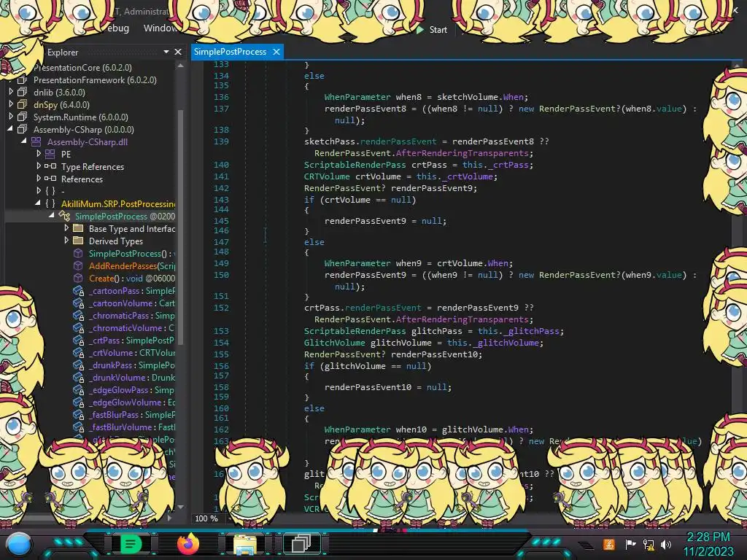Select _crtPass field in tree
This screenshot has width=747, height=560.
[x=132, y=341]
